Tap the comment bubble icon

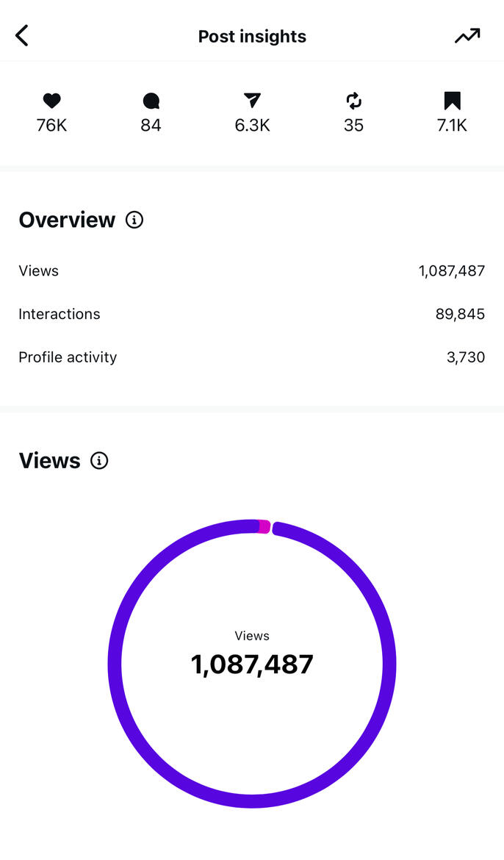point(151,101)
